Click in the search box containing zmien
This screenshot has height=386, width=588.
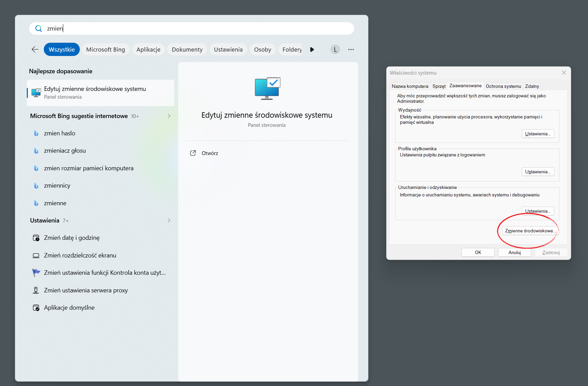[192, 28]
